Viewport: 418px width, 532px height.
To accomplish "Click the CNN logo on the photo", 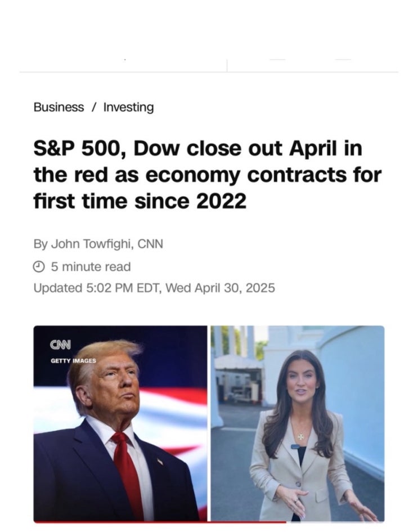I will (x=61, y=345).
